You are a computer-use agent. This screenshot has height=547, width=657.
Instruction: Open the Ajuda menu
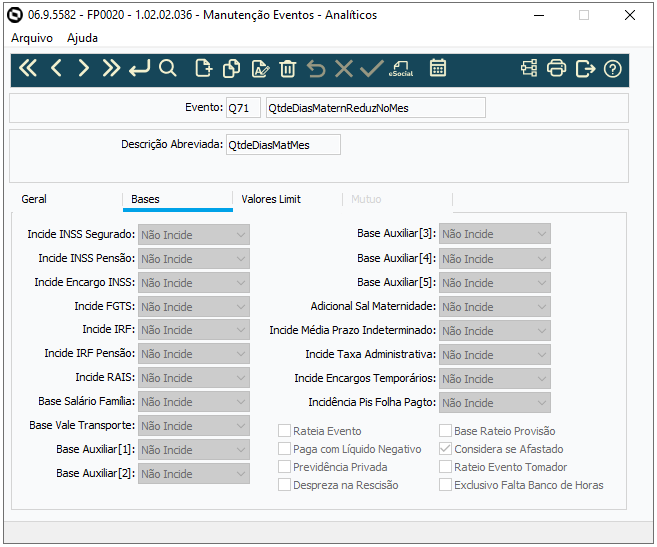pyautogui.click(x=83, y=38)
